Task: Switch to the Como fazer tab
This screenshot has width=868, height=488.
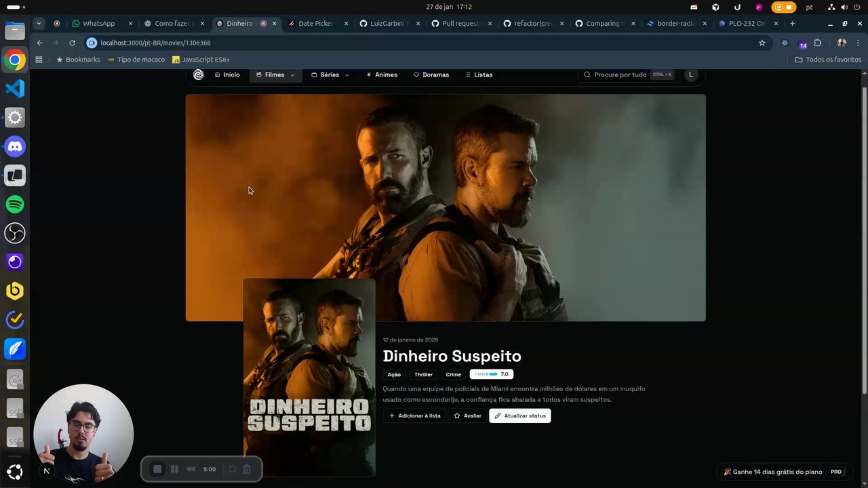Action: (174, 23)
